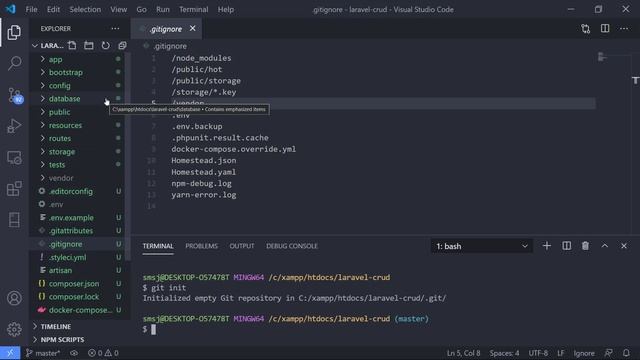Switch to the DEBUG CONSOLE tab
The width and height of the screenshot is (640, 360).
coord(292,246)
